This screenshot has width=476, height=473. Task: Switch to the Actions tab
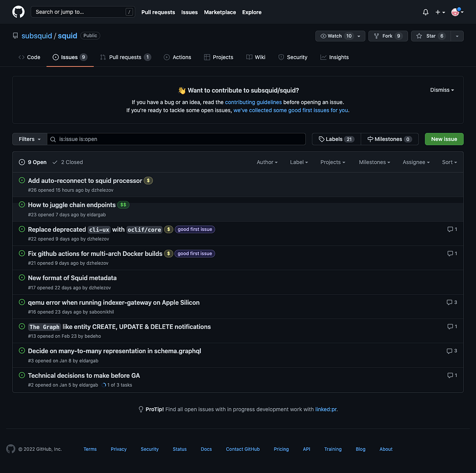(178, 57)
